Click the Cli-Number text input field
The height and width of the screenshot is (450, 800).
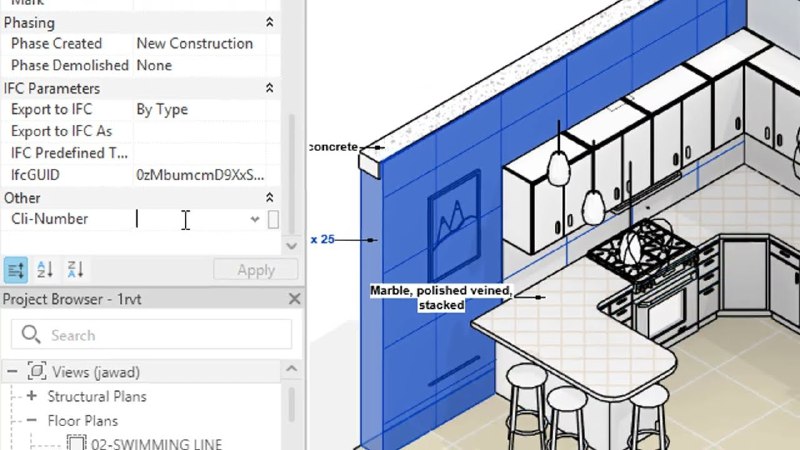pos(192,219)
